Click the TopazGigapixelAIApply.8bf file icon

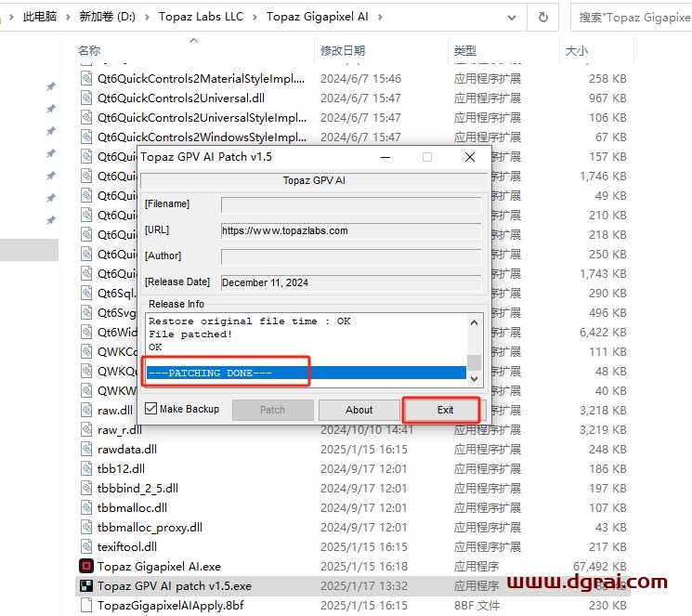tap(86, 605)
